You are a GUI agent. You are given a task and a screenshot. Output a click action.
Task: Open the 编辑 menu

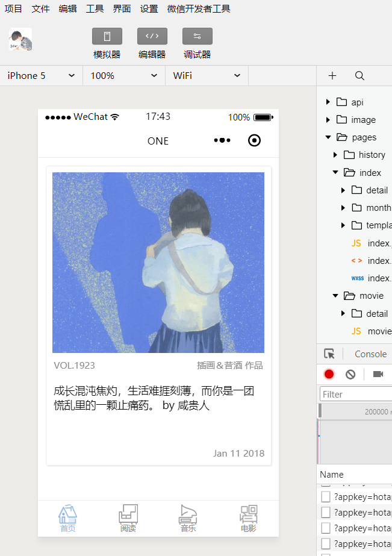coord(67,8)
